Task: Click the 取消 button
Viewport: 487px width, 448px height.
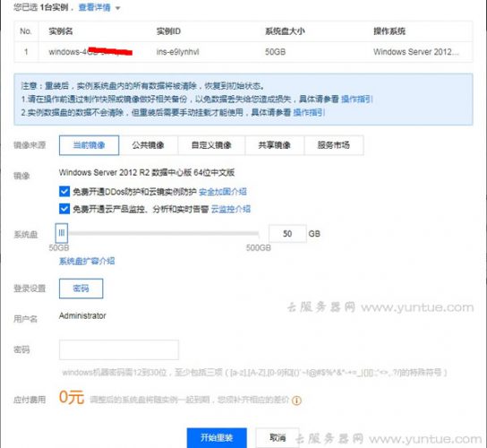Action: click(278, 438)
